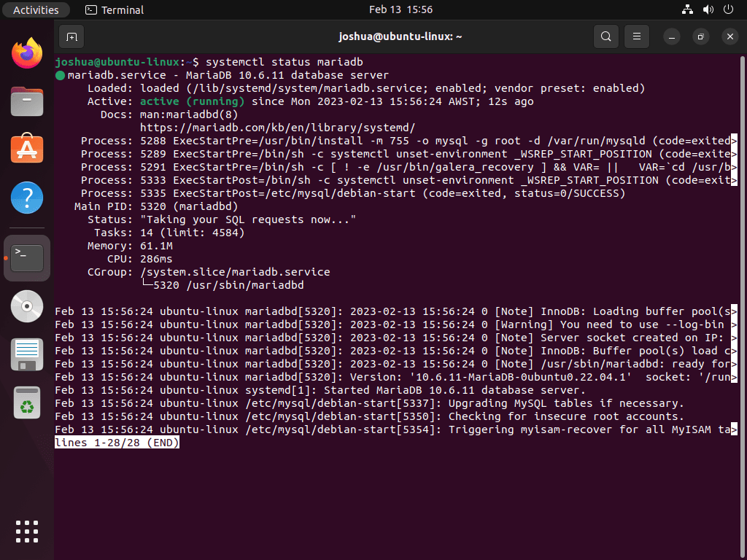Viewport: 747px width, 560px height.
Task: Open the floppy disk dock application
Action: (x=26, y=354)
